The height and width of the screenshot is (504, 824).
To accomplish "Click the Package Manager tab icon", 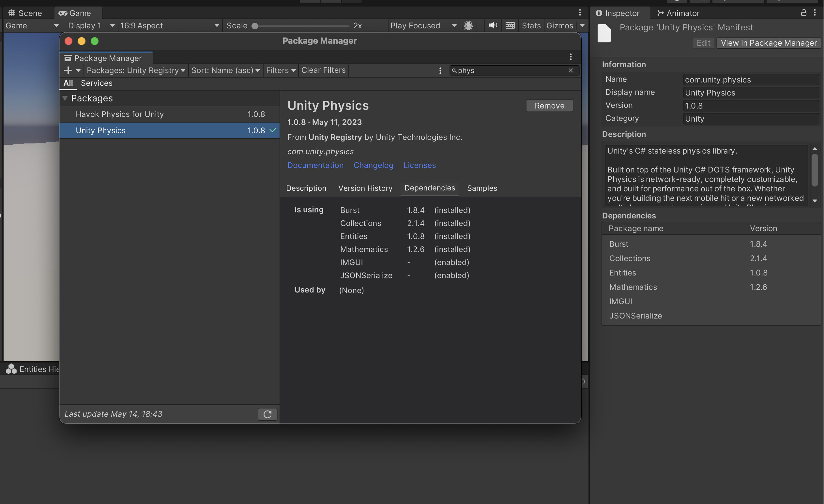I will (x=68, y=58).
